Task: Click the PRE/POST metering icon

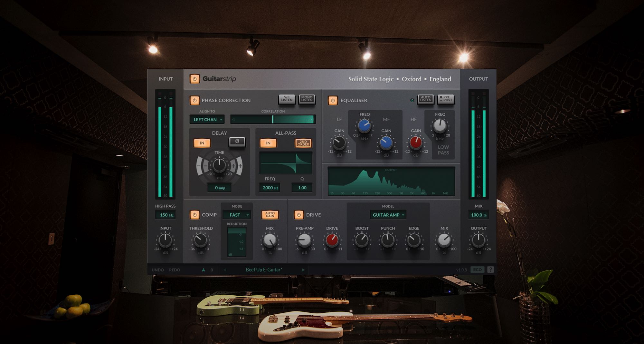Action: [x=445, y=100]
